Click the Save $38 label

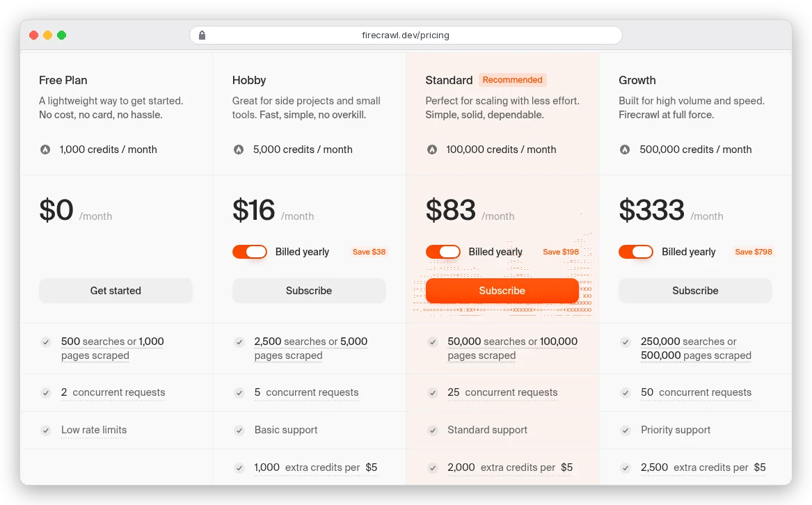click(369, 252)
